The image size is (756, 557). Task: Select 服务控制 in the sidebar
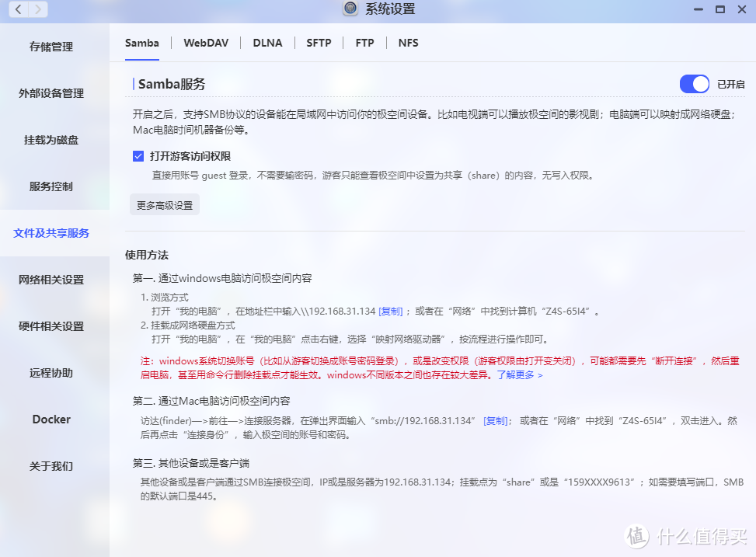(x=51, y=186)
